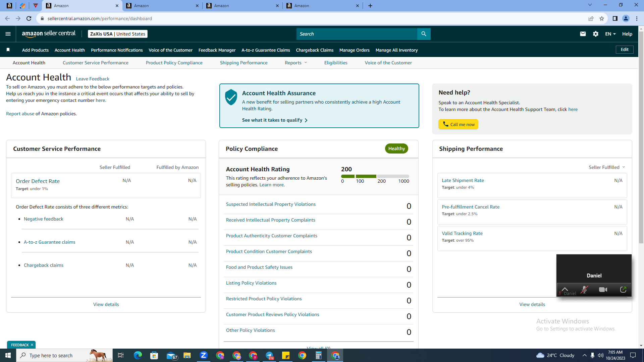Screen dimensions: 644x362
Task: Click the Zoom share screen icon
Action: (x=623, y=290)
